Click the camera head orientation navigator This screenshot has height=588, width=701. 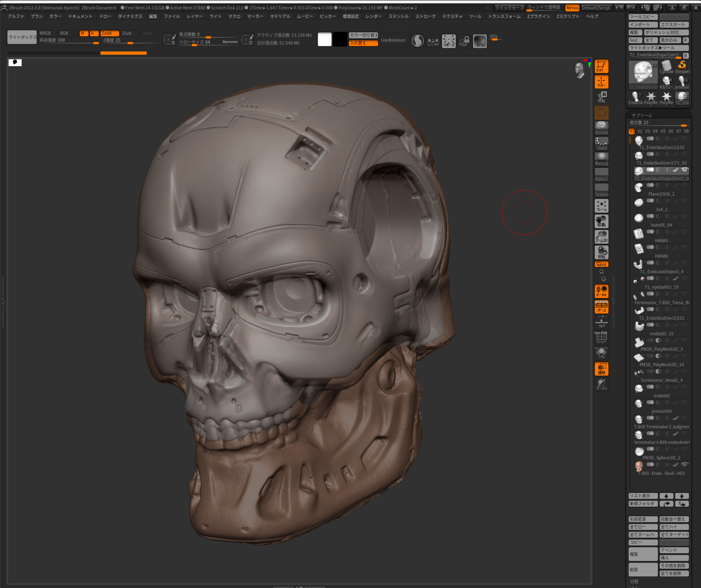(x=580, y=69)
